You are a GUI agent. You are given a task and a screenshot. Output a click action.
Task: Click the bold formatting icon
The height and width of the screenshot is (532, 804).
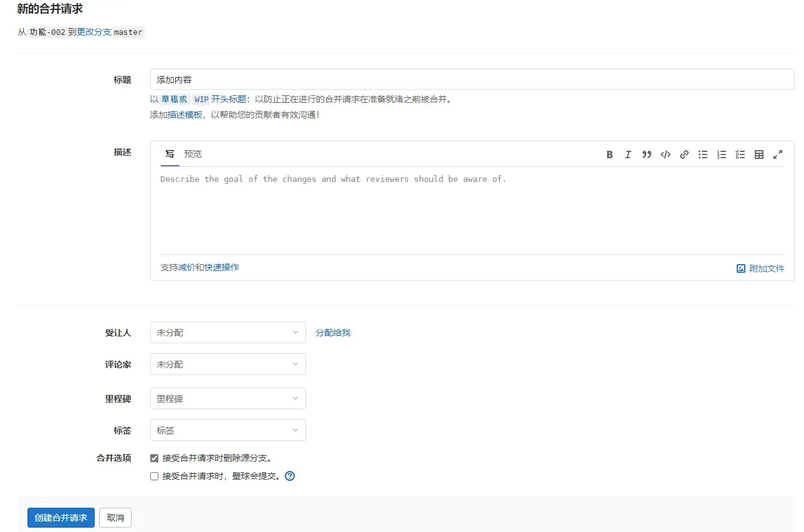(x=610, y=154)
